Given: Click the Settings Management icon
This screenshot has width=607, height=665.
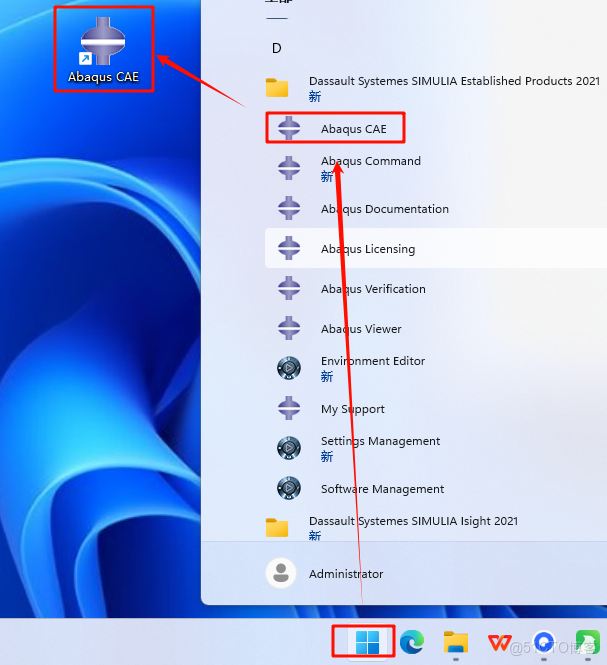Looking at the screenshot, I should click(289, 448).
